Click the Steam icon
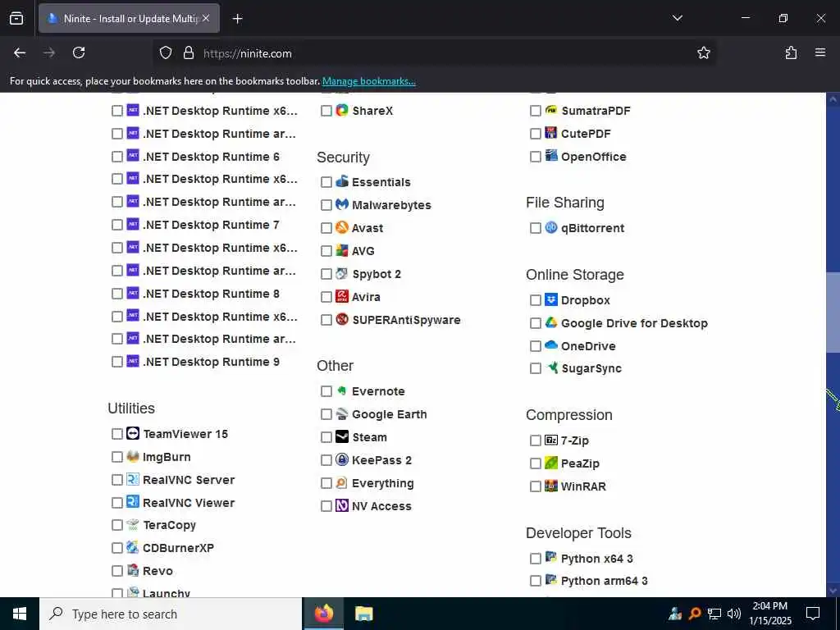The image size is (840, 630). click(342, 436)
